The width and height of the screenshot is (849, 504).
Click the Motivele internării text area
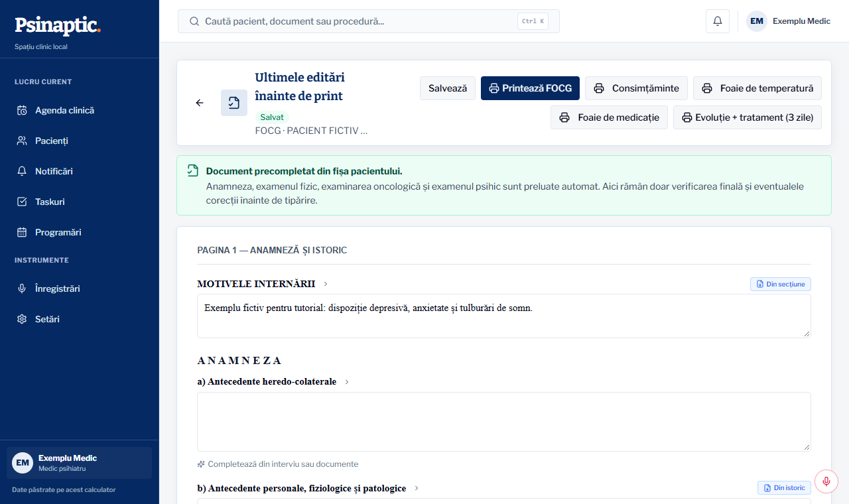tap(504, 316)
